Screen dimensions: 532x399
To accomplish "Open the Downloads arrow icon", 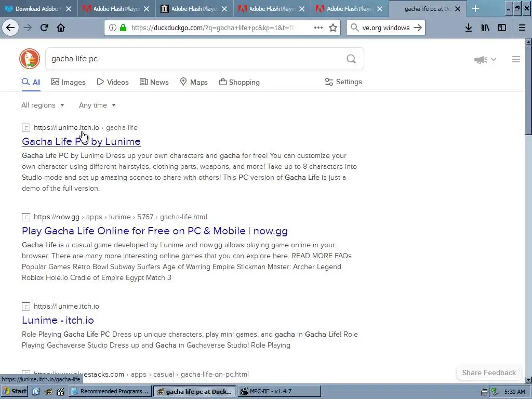I will pos(469,28).
